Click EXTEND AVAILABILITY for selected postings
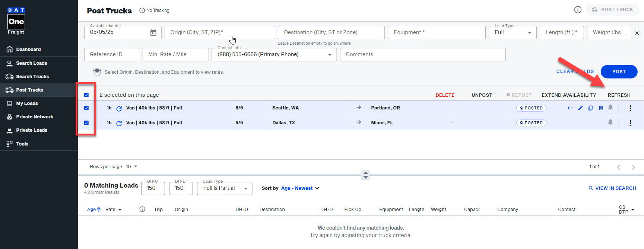644x249 pixels. tap(569, 95)
